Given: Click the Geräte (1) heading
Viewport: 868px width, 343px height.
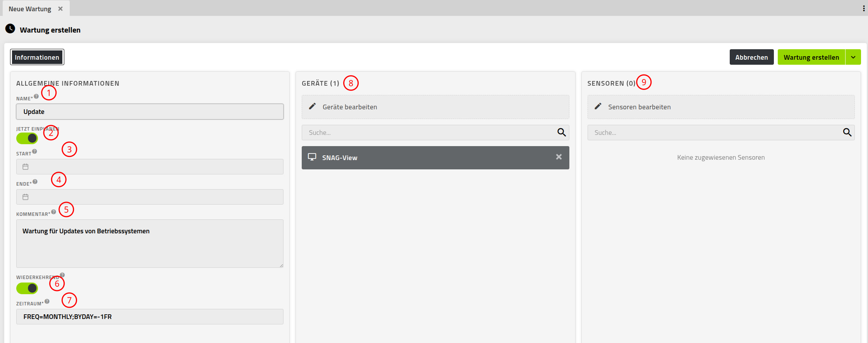Looking at the screenshot, I should [x=320, y=83].
